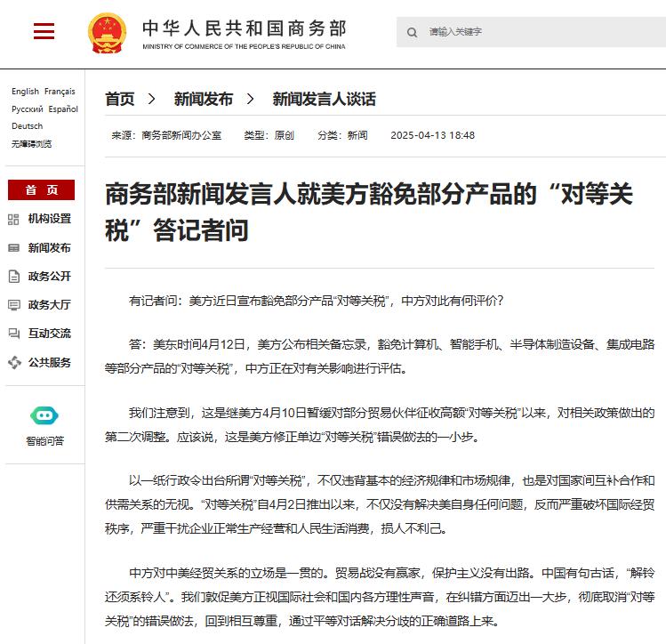Switch language to Русский
The height and width of the screenshot is (644, 666).
point(27,109)
